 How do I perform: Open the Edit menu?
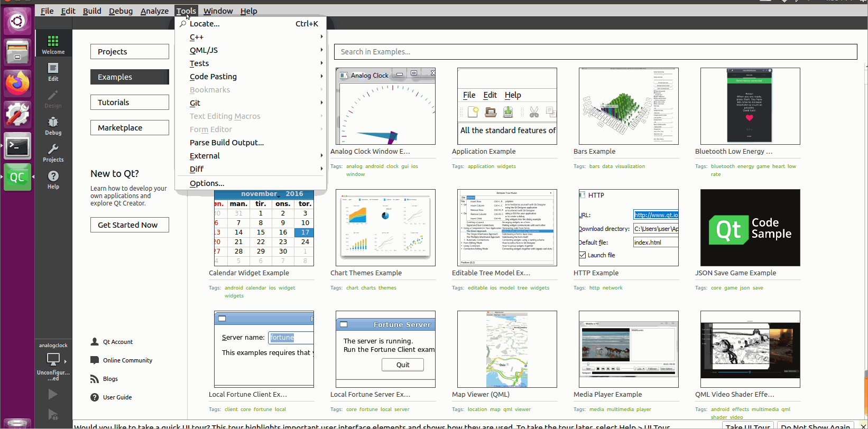point(68,11)
